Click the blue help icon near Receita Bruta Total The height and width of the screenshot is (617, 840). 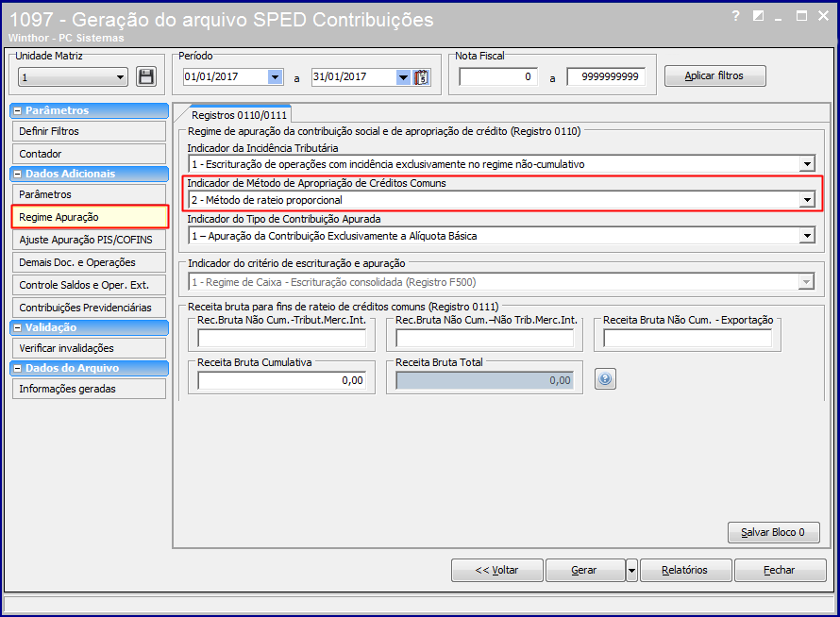(x=605, y=379)
